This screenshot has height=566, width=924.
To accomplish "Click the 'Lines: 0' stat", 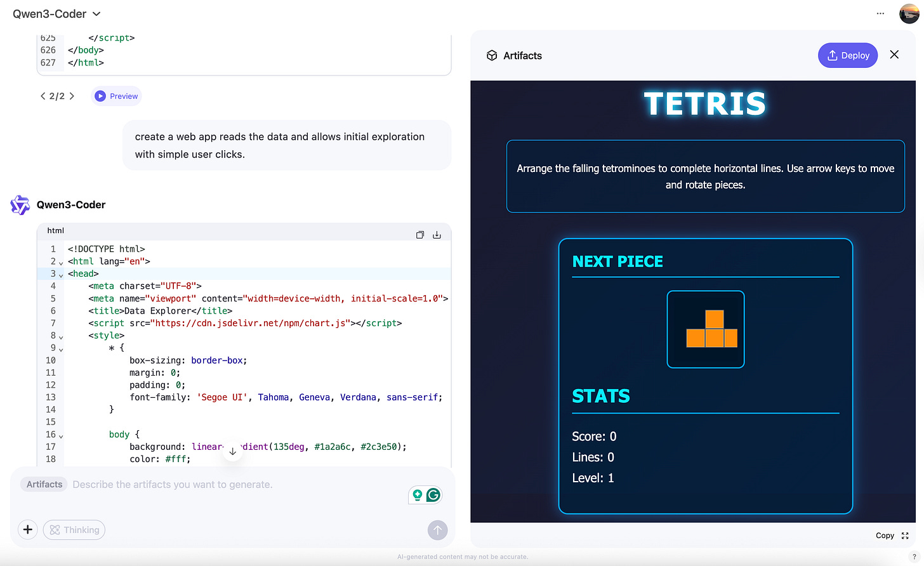I will tap(593, 457).
